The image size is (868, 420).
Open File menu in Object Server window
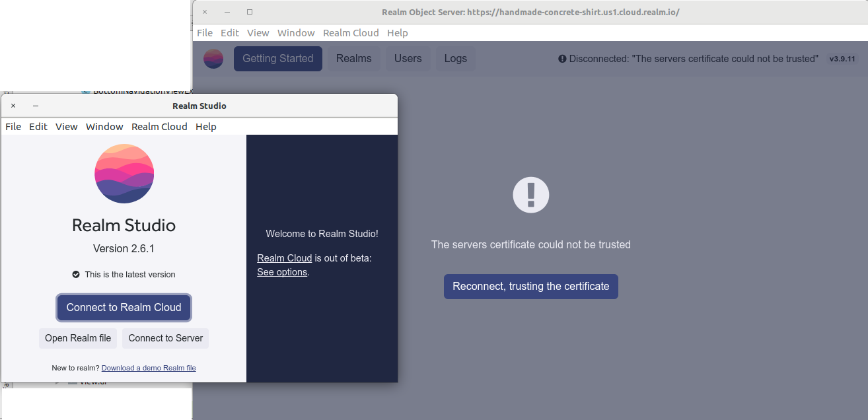pos(205,33)
